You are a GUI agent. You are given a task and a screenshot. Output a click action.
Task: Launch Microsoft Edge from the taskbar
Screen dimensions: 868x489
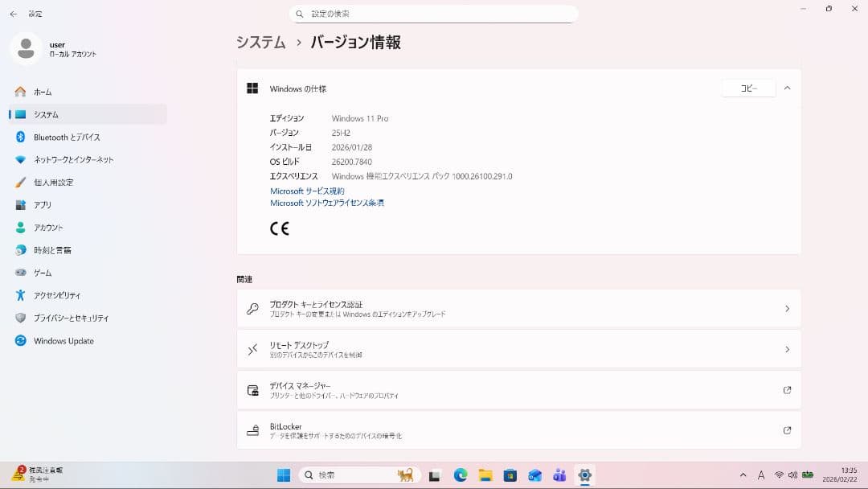point(460,475)
